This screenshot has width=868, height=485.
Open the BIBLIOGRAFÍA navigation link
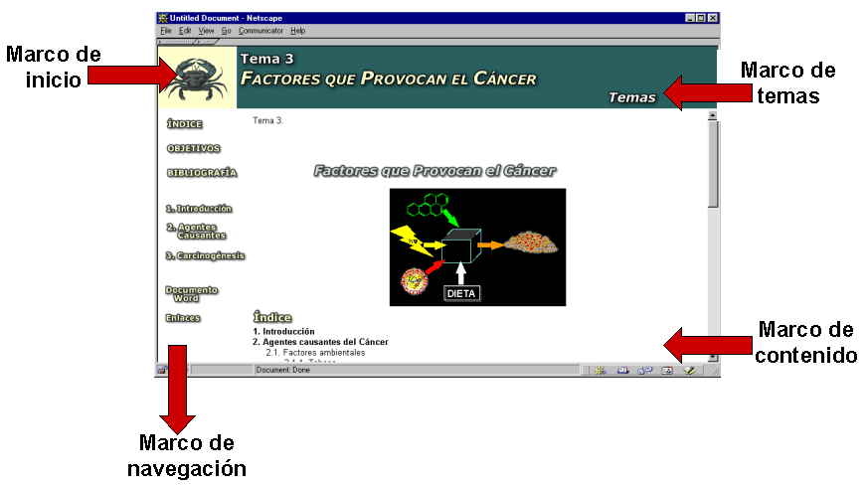pos(202,172)
